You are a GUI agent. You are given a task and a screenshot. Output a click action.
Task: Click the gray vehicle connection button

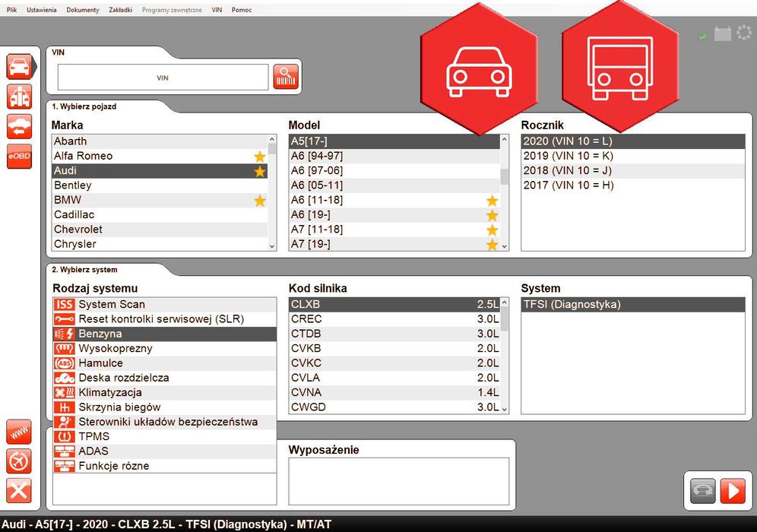tap(702, 491)
